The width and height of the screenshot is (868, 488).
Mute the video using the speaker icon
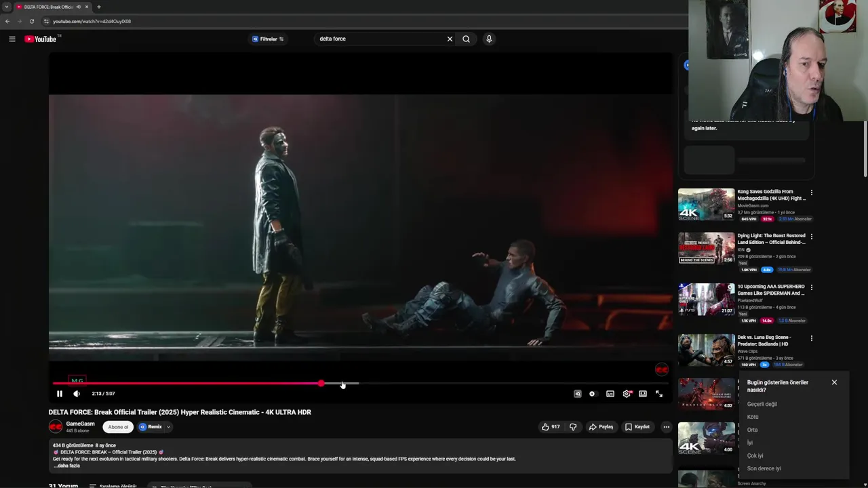pos(77,394)
